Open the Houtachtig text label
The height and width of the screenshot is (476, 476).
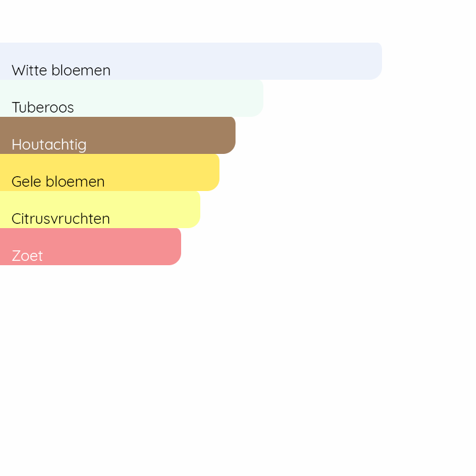point(49,145)
